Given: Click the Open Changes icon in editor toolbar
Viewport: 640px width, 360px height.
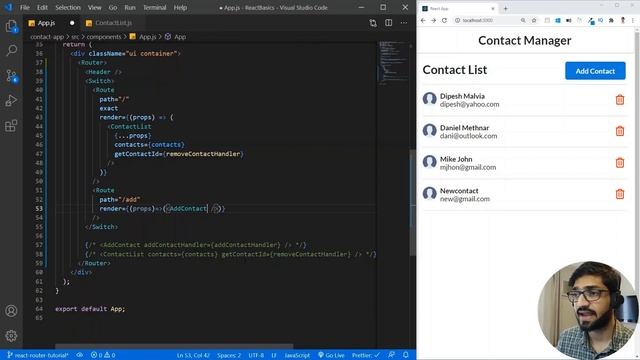Looking at the screenshot, I should coord(373,23).
